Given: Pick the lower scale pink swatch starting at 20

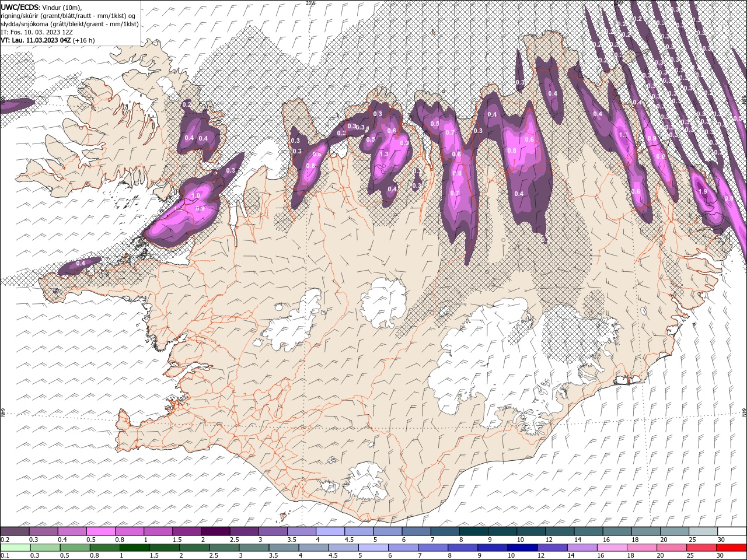Looking at the screenshot, I should pyautogui.click(x=672, y=548).
